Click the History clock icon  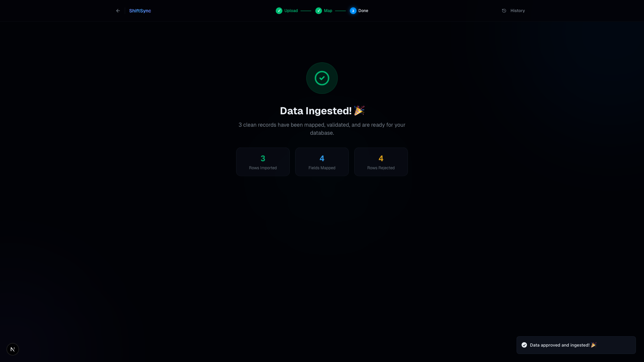point(504,11)
